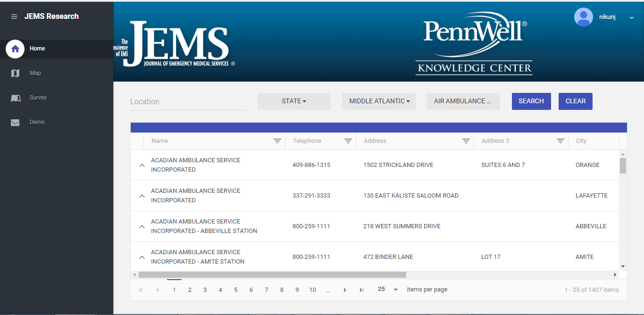Go to page 6
The image size is (644, 315).
click(x=251, y=290)
